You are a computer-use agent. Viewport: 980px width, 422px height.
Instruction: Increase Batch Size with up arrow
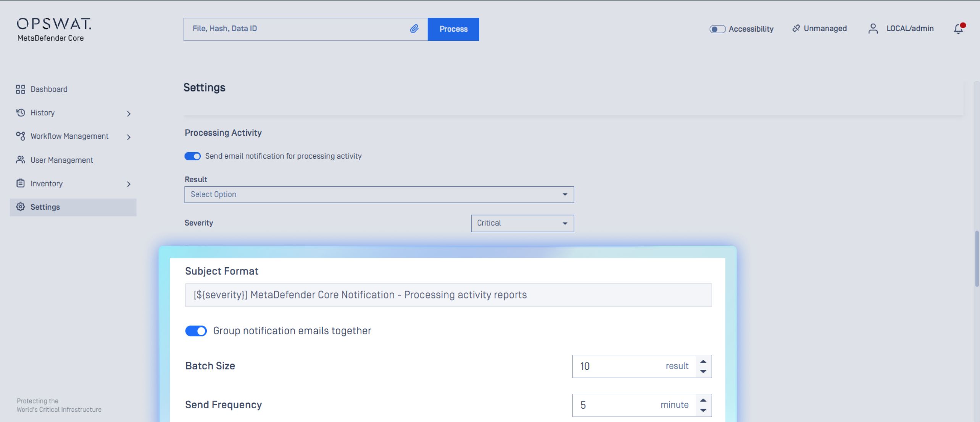click(703, 362)
